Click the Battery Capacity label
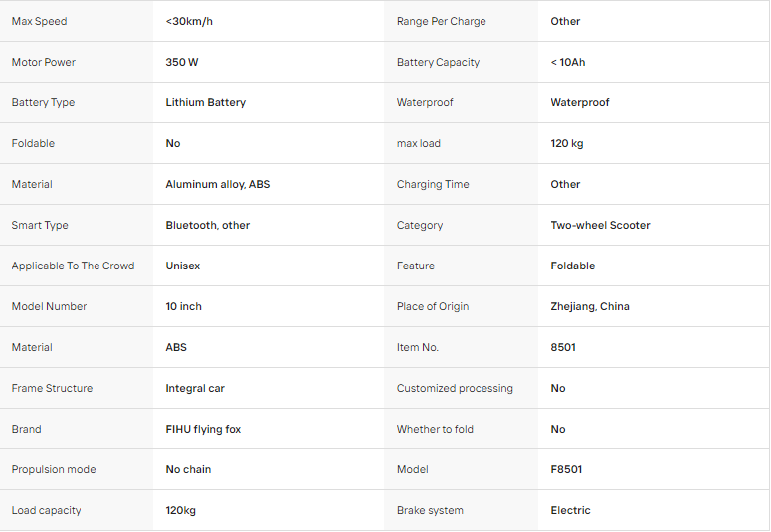The width and height of the screenshot is (771, 532). tap(438, 62)
